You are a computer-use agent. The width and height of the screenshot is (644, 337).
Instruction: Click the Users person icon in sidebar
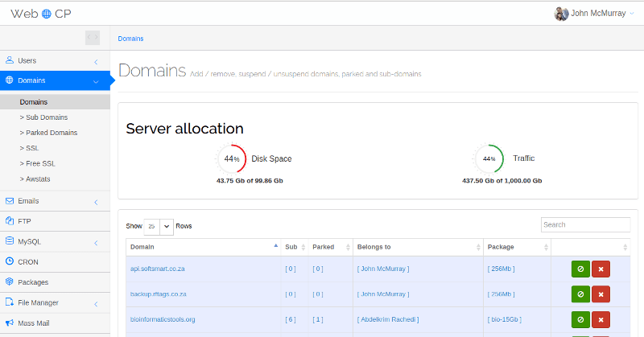pos(10,60)
